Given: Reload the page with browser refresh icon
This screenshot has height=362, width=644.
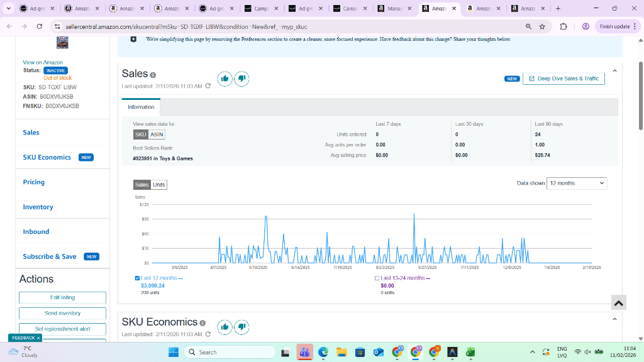Looking at the screenshot, I should pyautogui.click(x=40, y=26).
